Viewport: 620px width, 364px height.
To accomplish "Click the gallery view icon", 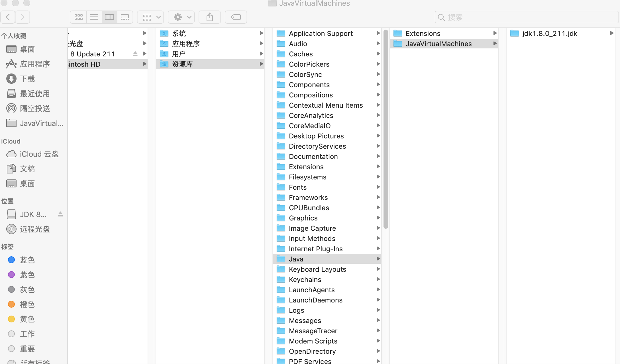I will pos(125,17).
